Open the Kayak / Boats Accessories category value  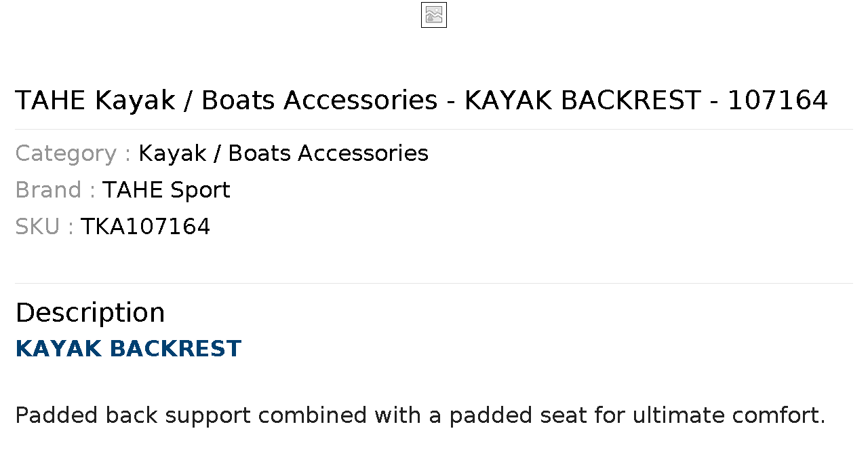[x=283, y=153]
